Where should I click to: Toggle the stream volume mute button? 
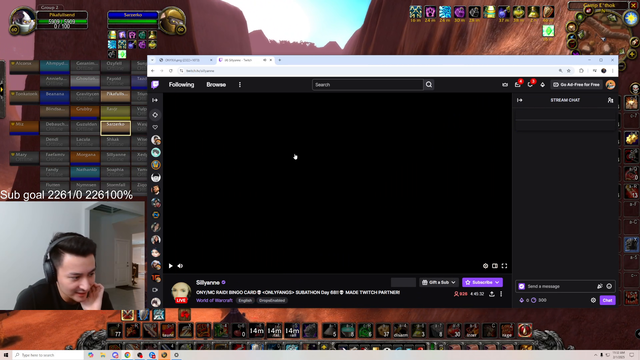(180, 266)
